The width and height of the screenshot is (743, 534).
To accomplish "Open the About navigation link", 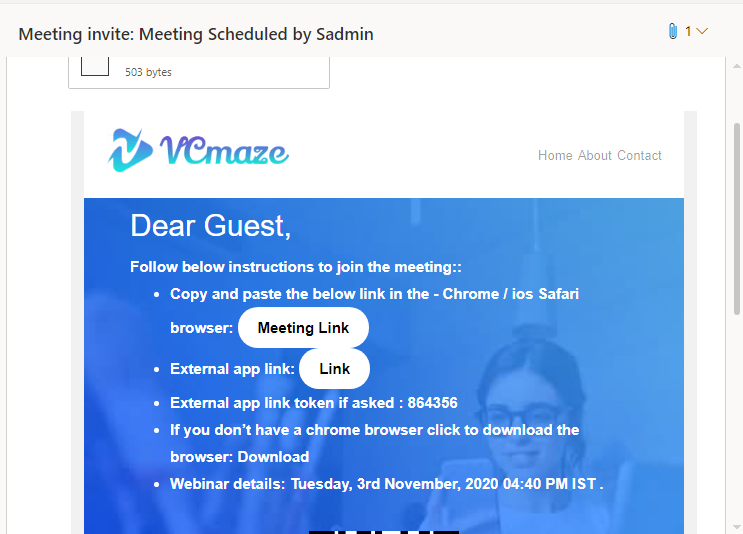I will [x=595, y=155].
